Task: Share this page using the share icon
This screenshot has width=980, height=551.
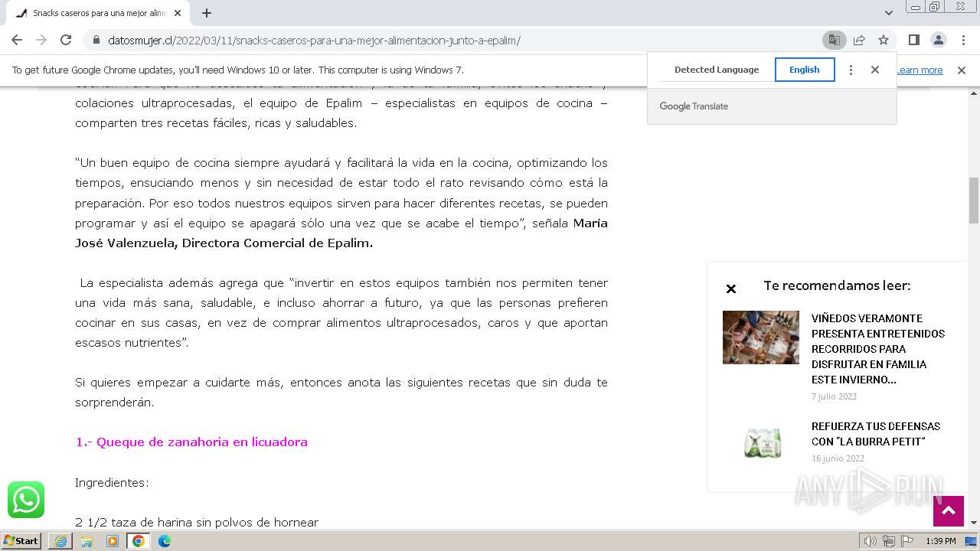Action: (859, 40)
